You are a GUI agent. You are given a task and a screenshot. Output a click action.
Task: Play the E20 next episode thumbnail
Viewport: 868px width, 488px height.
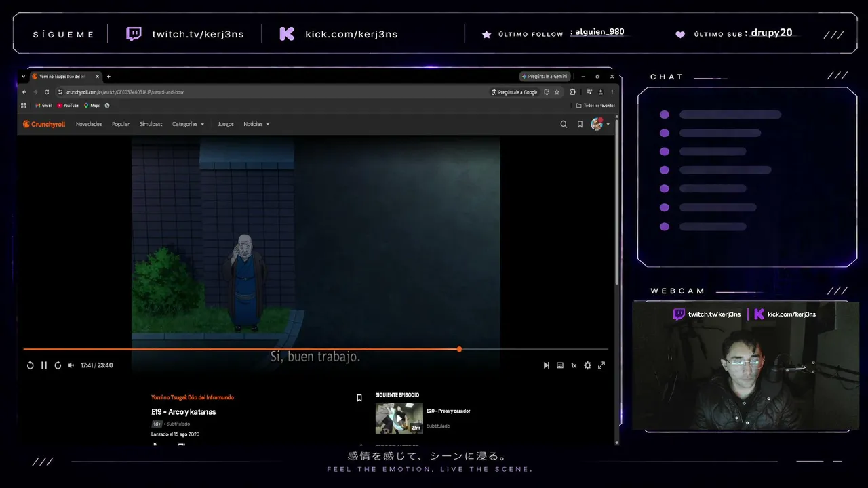pyautogui.click(x=399, y=418)
